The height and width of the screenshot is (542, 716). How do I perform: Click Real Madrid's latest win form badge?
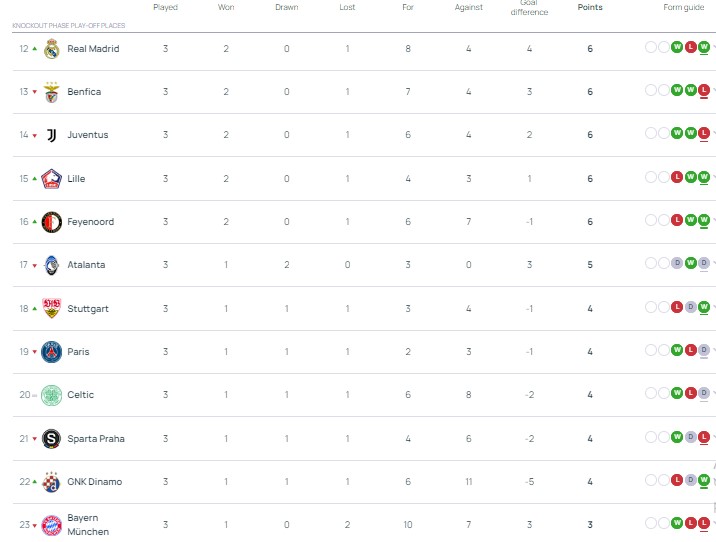[x=704, y=46]
